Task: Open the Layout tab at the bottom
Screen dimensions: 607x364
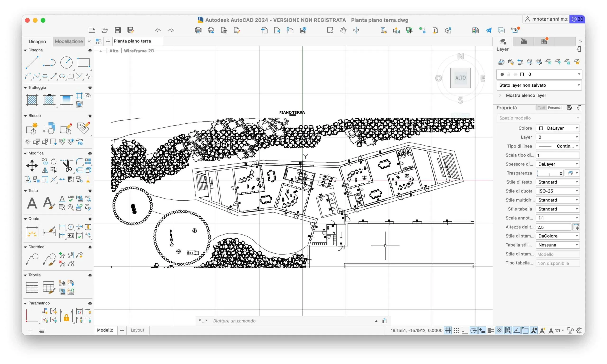Action: click(137, 330)
